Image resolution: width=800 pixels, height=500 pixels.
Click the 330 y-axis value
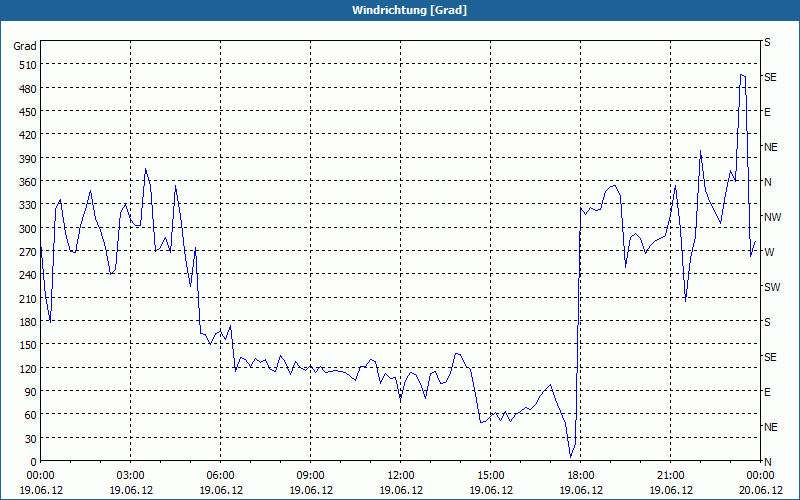point(28,205)
